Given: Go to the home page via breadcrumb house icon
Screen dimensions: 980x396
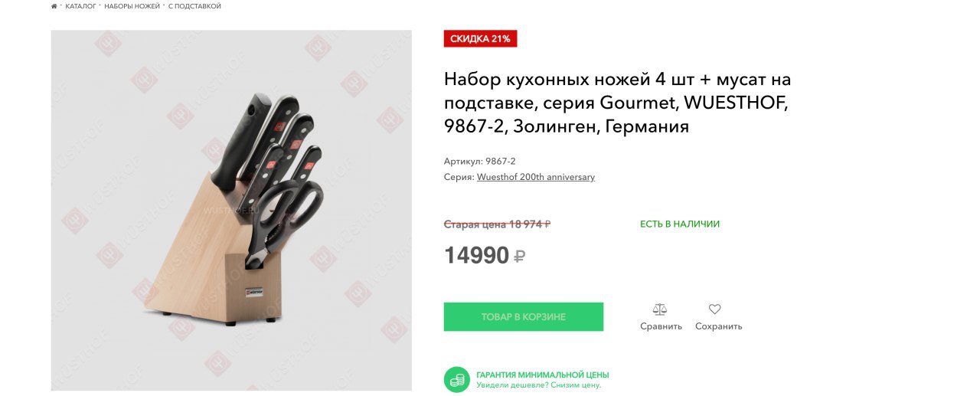Looking at the screenshot, I should (54, 6).
